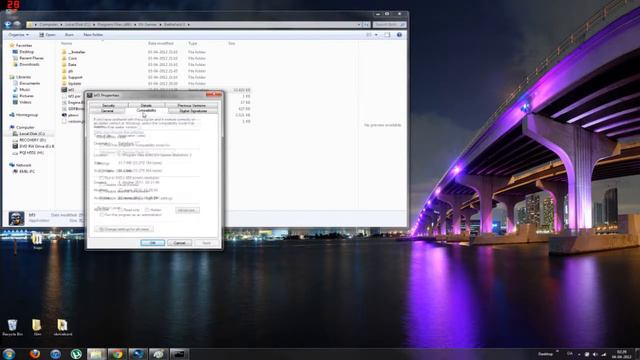Viewport: 640px width, 360px height.
Task: Click the volume icon in system tray
Action: pos(595,354)
